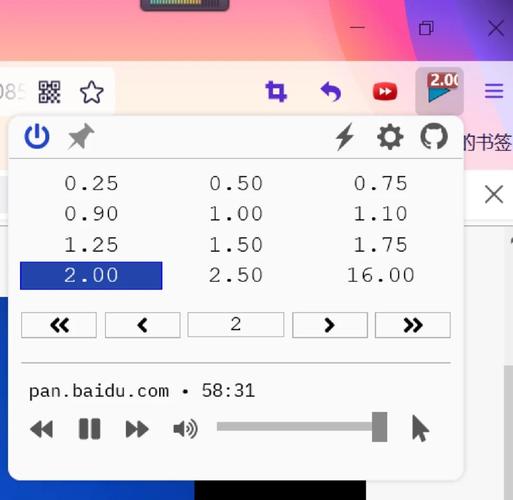Open the browser hamburger menu

(494, 91)
